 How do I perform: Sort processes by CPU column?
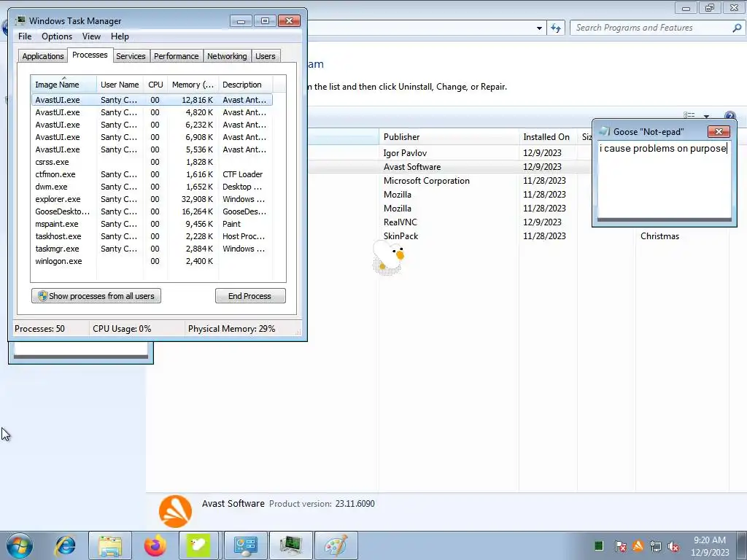(x=155, y=85)
